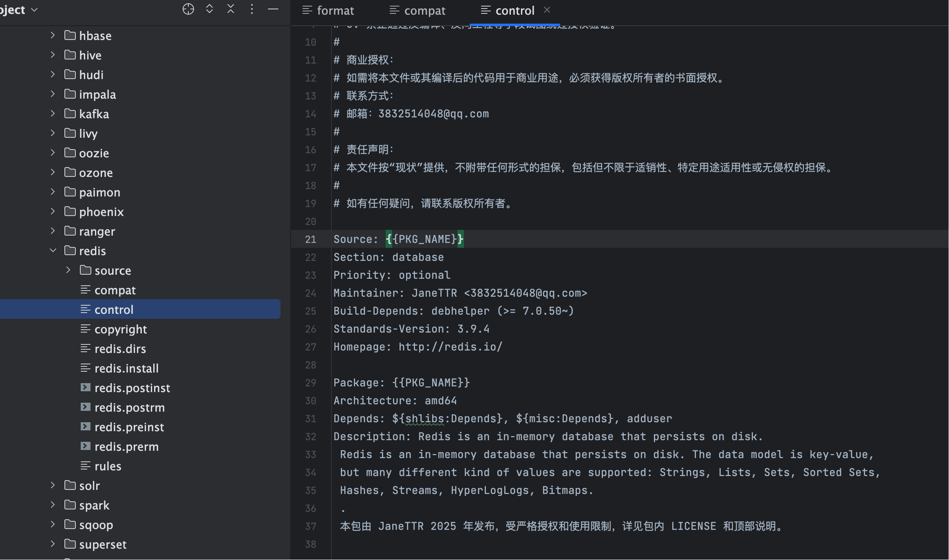The height and width of the screenshot is (560, 949).
Task: Expand the ranger folder
Action: tap(53, 231)
